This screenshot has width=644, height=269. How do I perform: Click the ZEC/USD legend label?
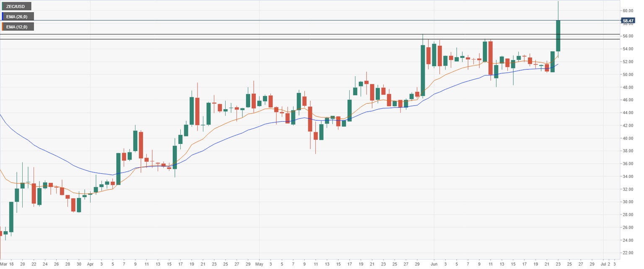pos(18,6)
